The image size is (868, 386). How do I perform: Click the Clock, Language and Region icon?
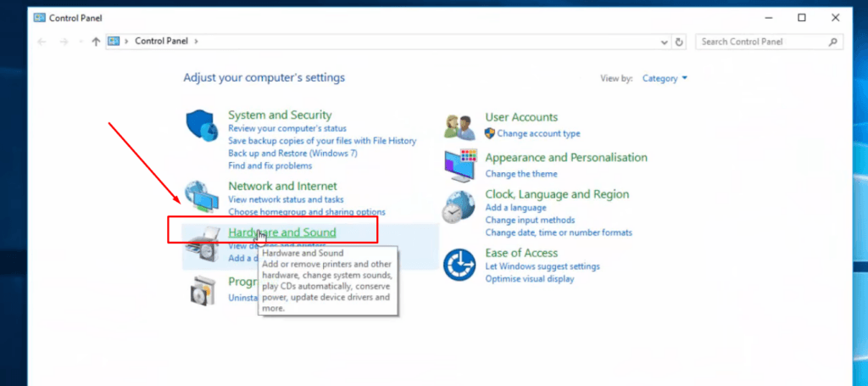click(x=459, y=207)
